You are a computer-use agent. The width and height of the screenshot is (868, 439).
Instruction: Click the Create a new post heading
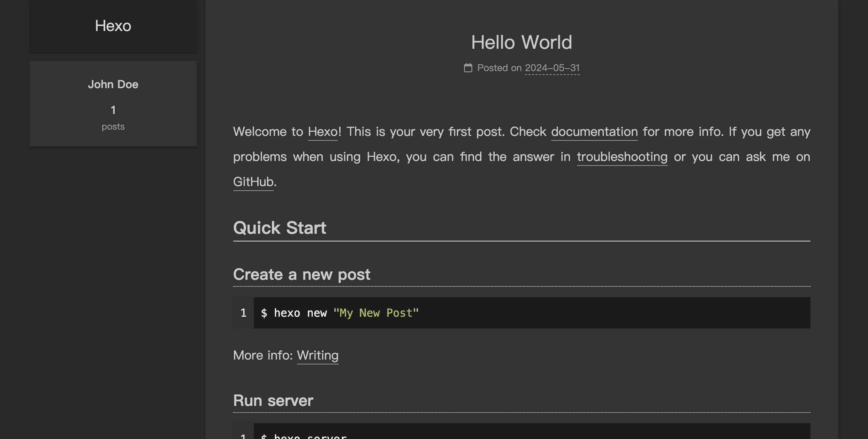[302, 275]
